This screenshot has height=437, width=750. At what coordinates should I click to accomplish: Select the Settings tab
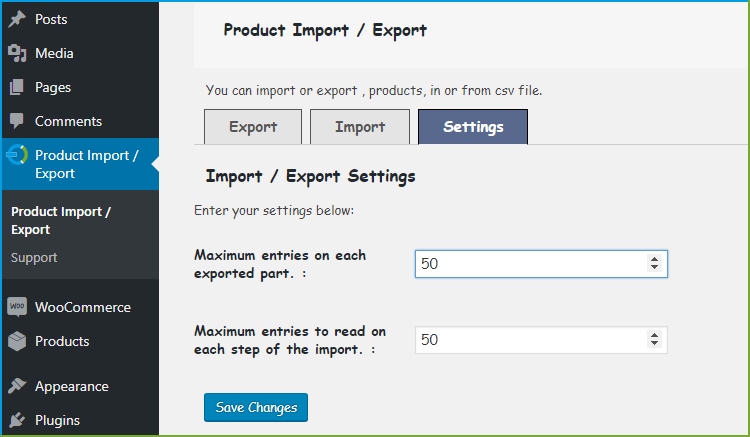tap(472, 127)
